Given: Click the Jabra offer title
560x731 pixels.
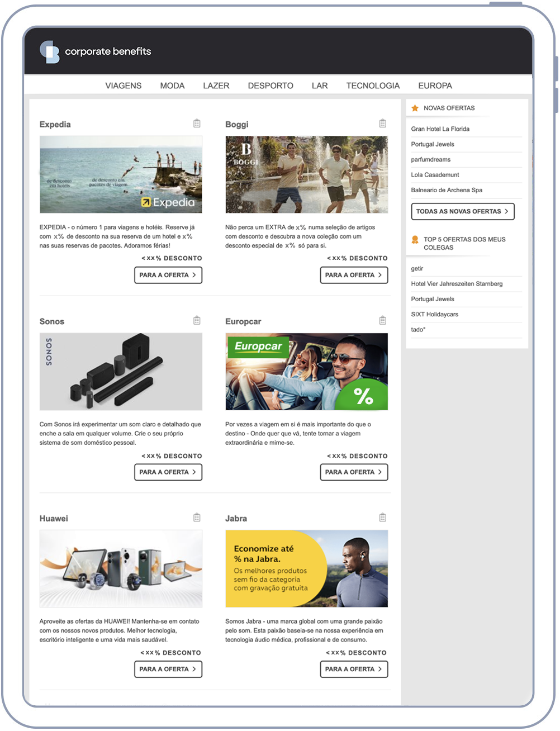Looking at the screenshot, I should tap(236, 519).
